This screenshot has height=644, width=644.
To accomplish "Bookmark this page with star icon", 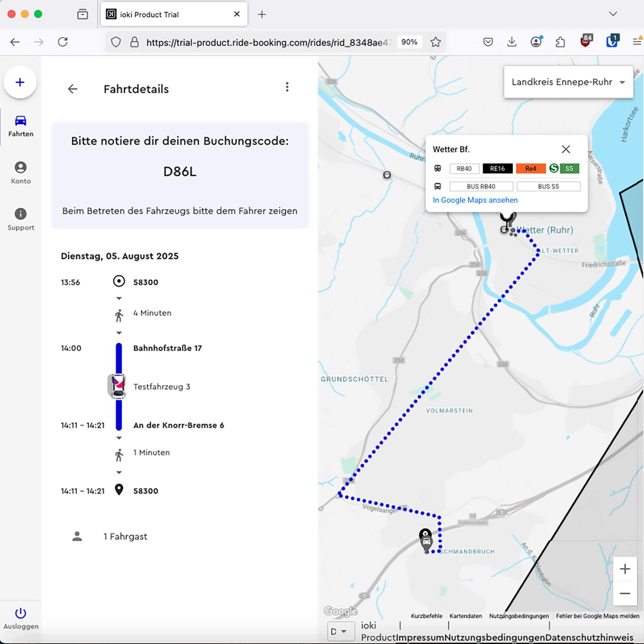I will pos(435,42).
